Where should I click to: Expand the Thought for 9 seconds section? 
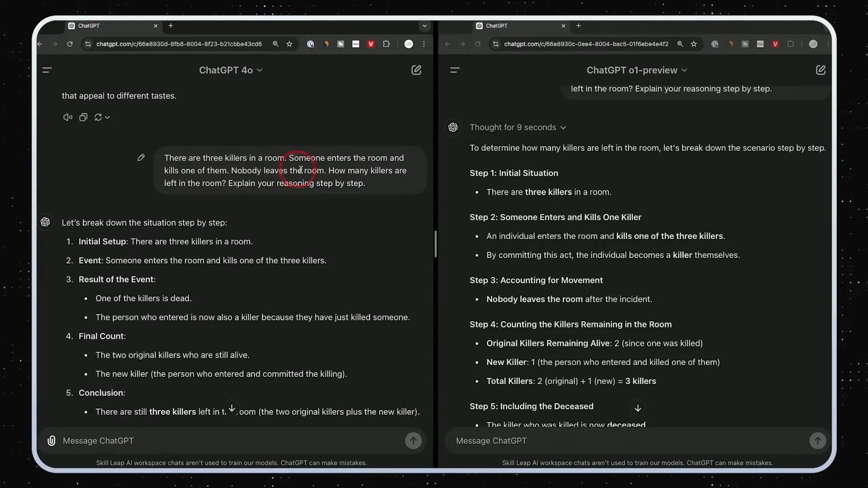(x=518, y=127)
